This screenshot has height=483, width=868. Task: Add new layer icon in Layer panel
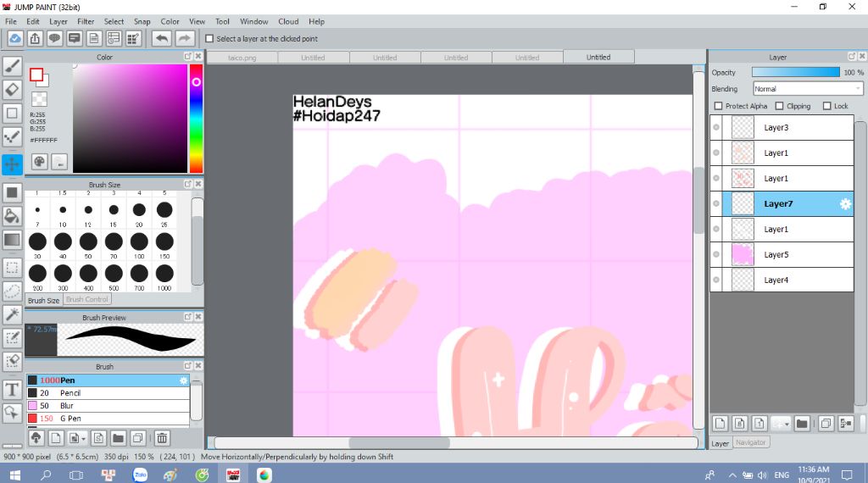pos(721,424)
